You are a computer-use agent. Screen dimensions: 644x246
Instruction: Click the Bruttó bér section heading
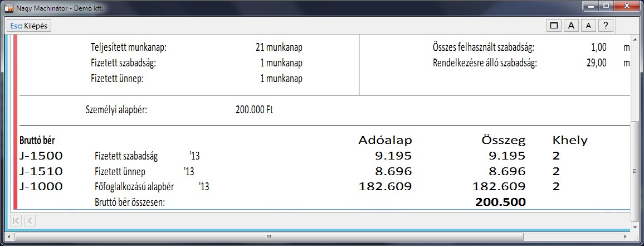(37, 140)
